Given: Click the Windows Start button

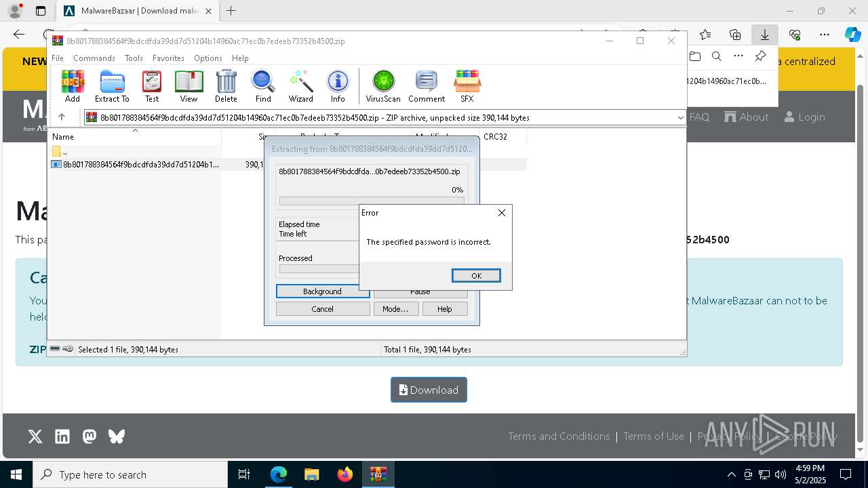Looking at the screenshot, I should tap(16, 474).
